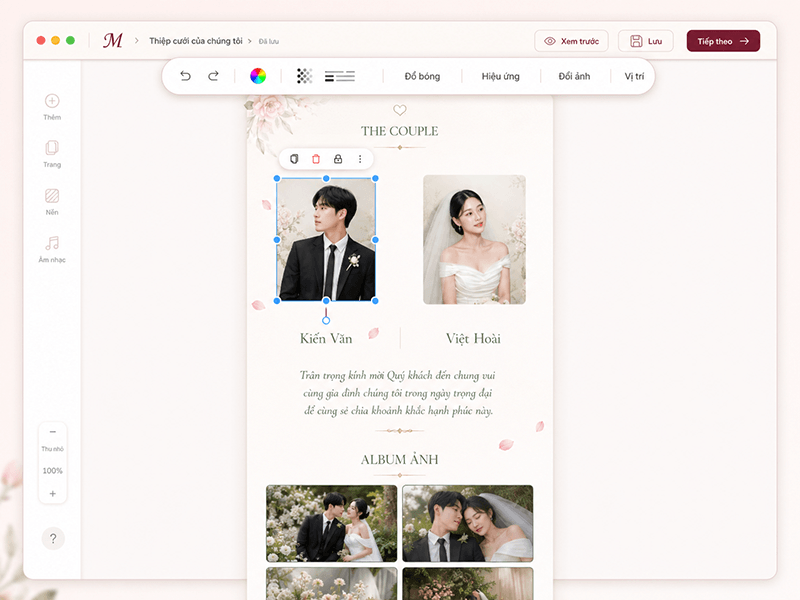Click the Kiến Văn name text

326,338
